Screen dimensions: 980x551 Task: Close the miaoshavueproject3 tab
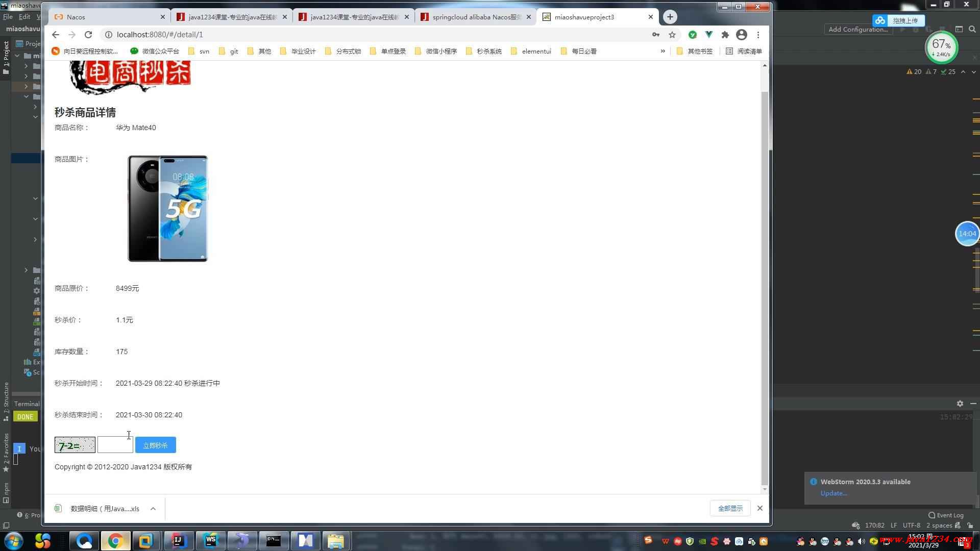point(651,17)
